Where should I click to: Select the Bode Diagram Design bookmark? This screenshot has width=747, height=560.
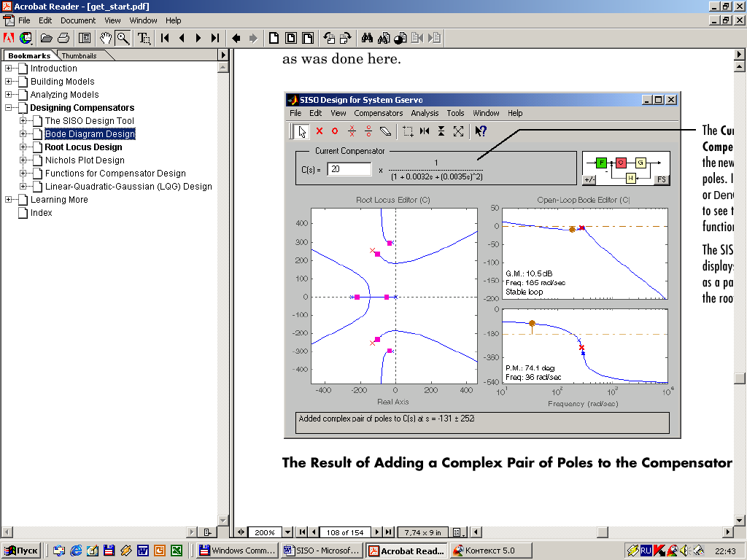[90, 134]
